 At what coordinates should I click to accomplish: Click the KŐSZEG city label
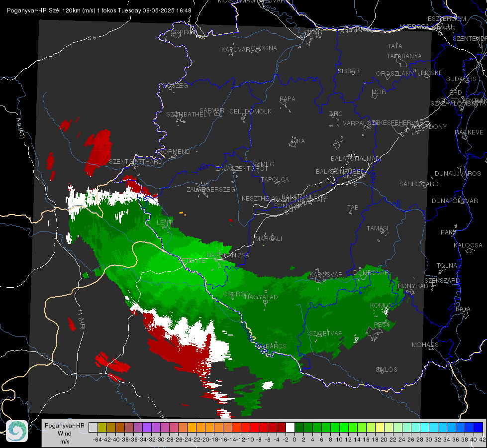[x=176, y=86]
